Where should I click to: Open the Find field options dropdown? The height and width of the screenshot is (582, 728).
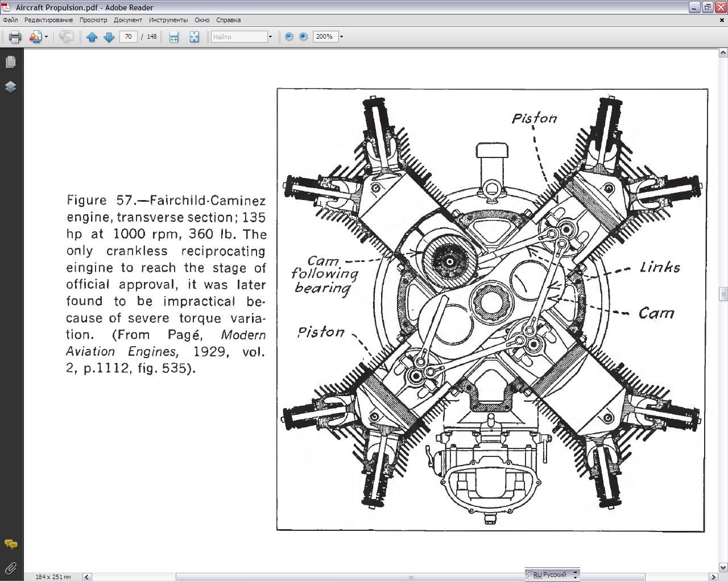point(270,37)
